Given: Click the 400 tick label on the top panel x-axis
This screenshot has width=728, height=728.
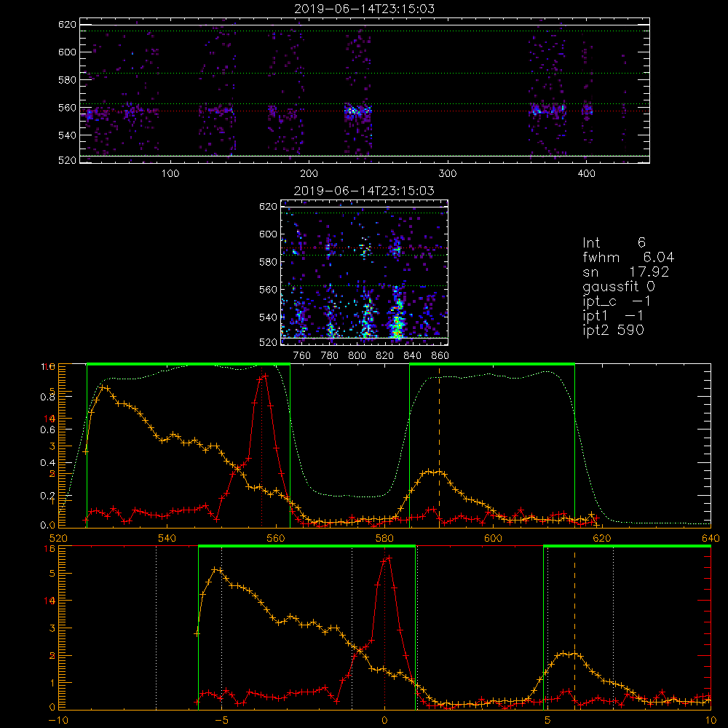Looking at the screenshot, I should [x=586, y=174].
